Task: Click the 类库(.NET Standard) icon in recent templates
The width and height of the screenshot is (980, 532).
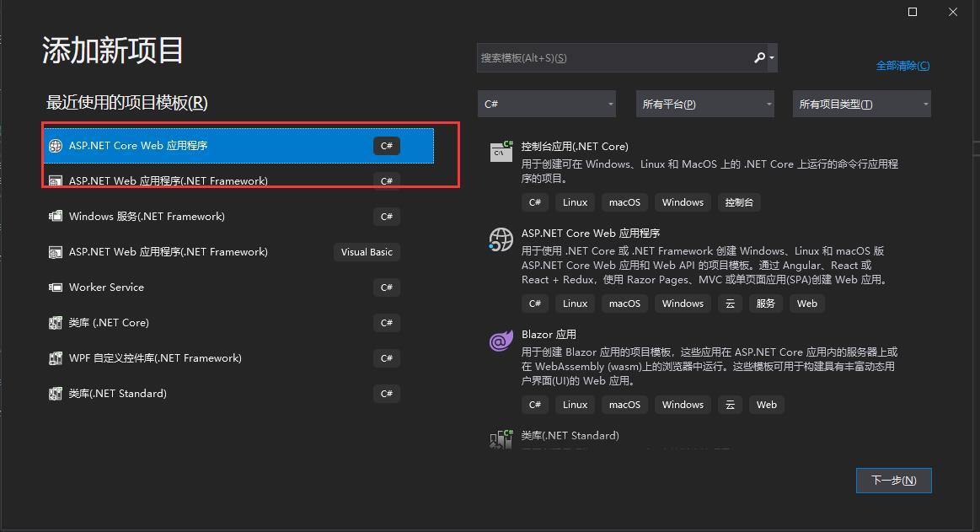Action: [x=56, y=394]
